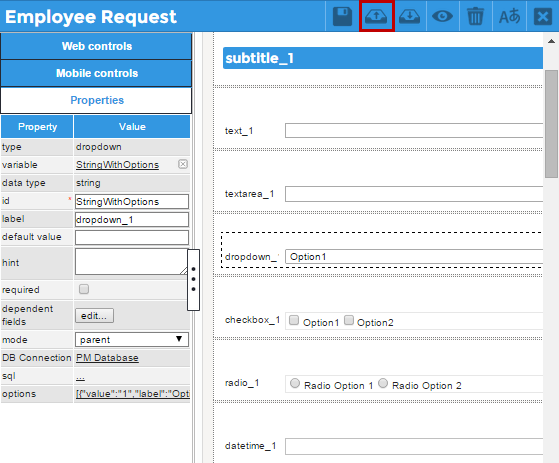Check Option1 in checkbox_1
The image size is (559, 463).
tap(294, 320)
